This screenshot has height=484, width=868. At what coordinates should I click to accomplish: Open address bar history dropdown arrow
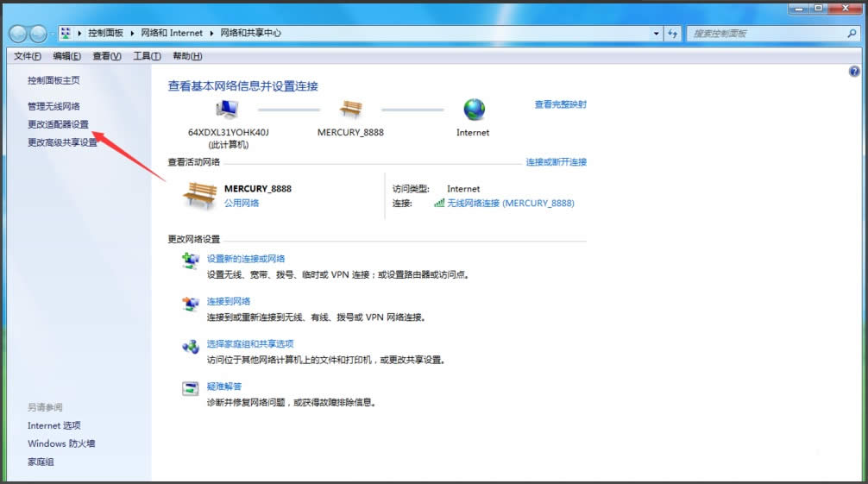[657, 34]
